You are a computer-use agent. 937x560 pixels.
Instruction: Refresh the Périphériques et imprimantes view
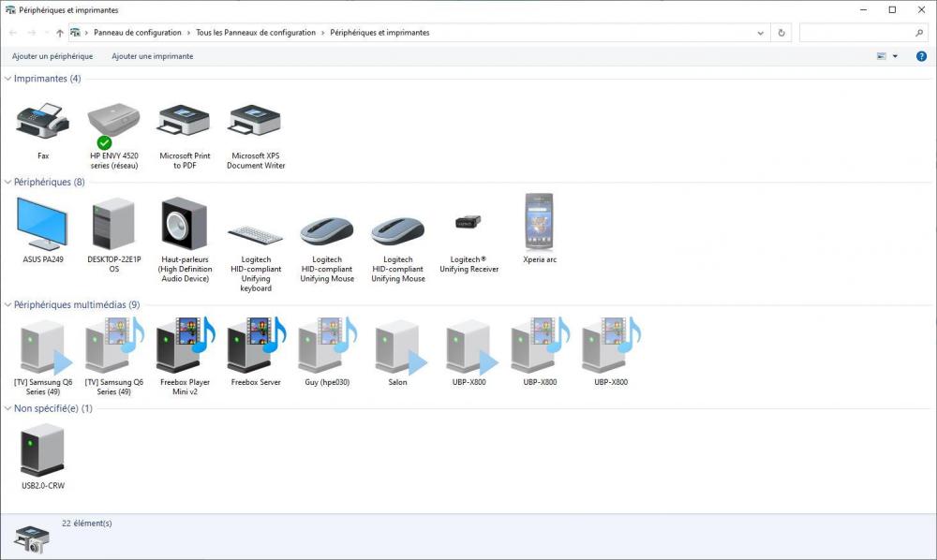[781, 33]
